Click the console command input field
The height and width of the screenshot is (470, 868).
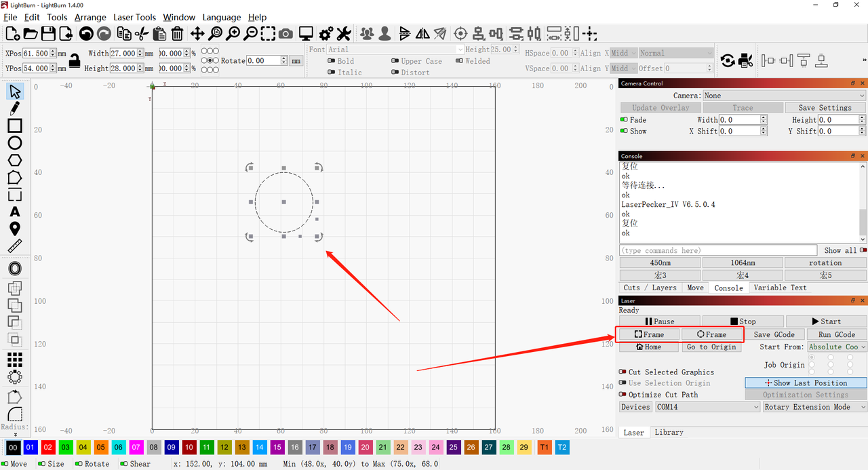coord(719,250)
